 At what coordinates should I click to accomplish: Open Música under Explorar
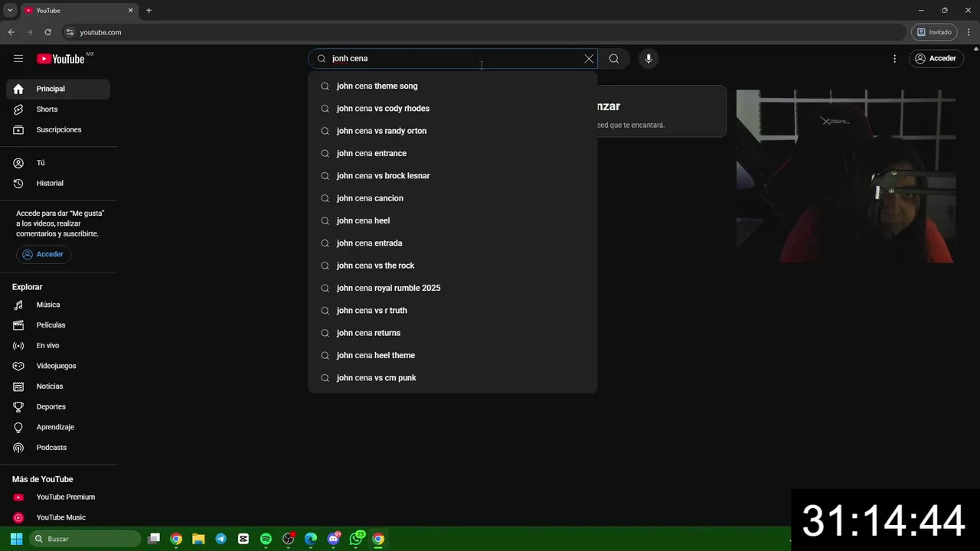(58, 305)
